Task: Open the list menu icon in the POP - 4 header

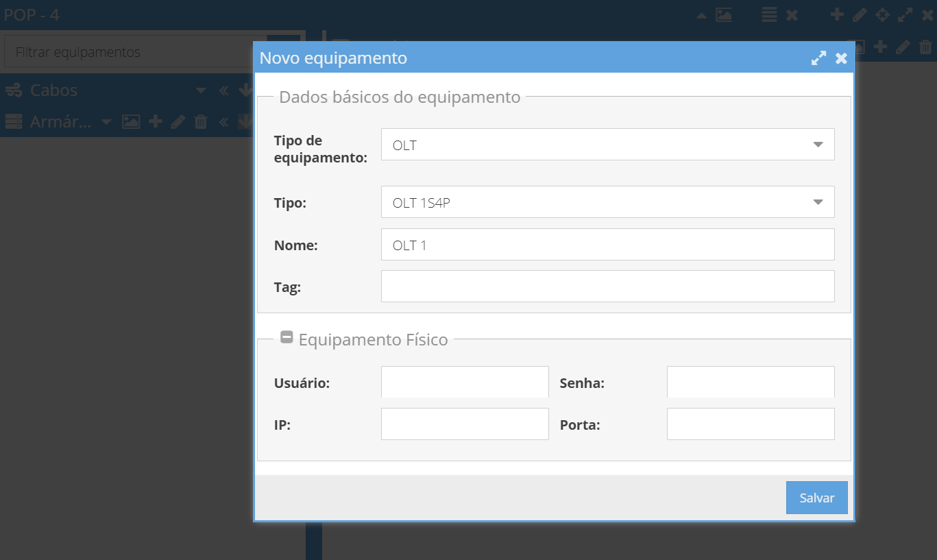Action: click(x=770, y=14)
